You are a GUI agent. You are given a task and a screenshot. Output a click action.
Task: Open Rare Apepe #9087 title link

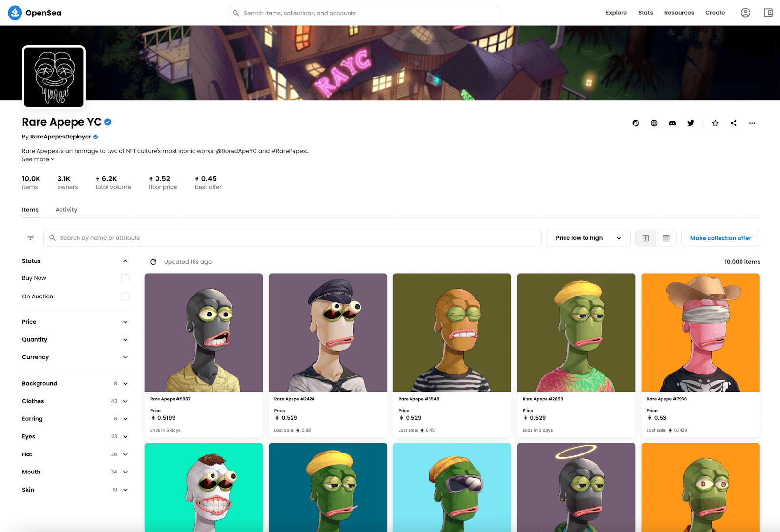tap(170, 399)
